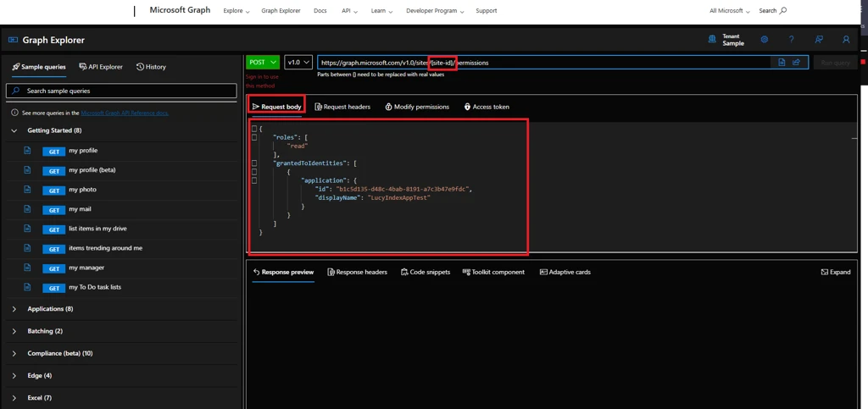Toggle the fold marker beside "application" line
Image resolution: width=868 pixels, height=409 pixels.
point(254,180)
